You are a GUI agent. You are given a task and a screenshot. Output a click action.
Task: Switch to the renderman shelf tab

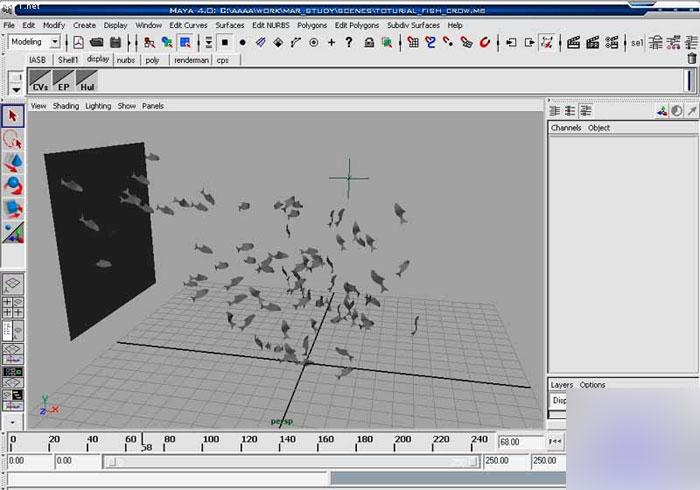pyautogui.click(x=190, y=60)
